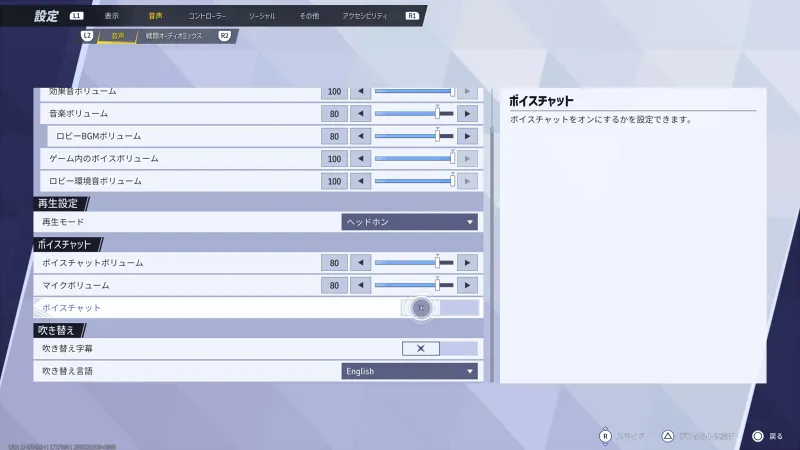The width and height of the screenshot is (800, 450).
Task: Open the その他 settings tab
Action: [x=309, y=16]
